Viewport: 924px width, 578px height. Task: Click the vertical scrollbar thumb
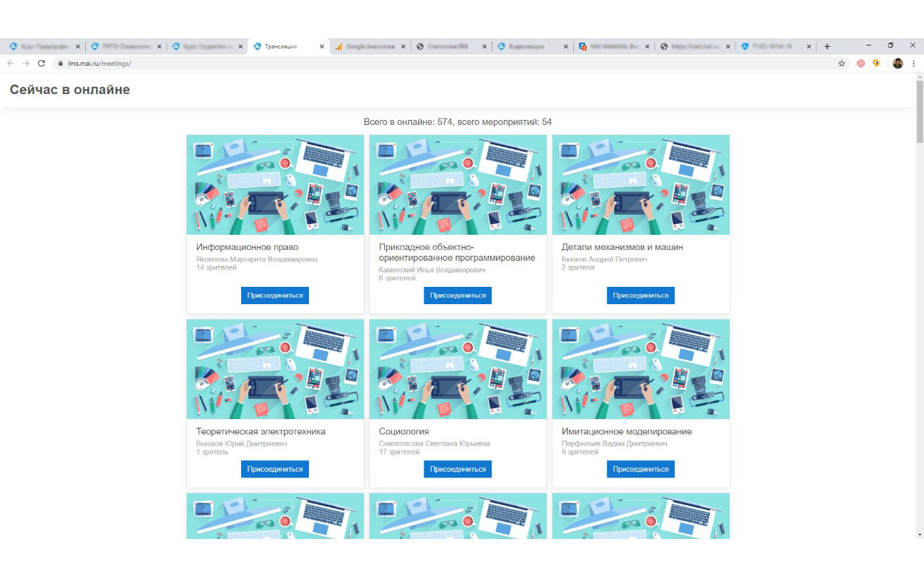click(x=920, y=112)
